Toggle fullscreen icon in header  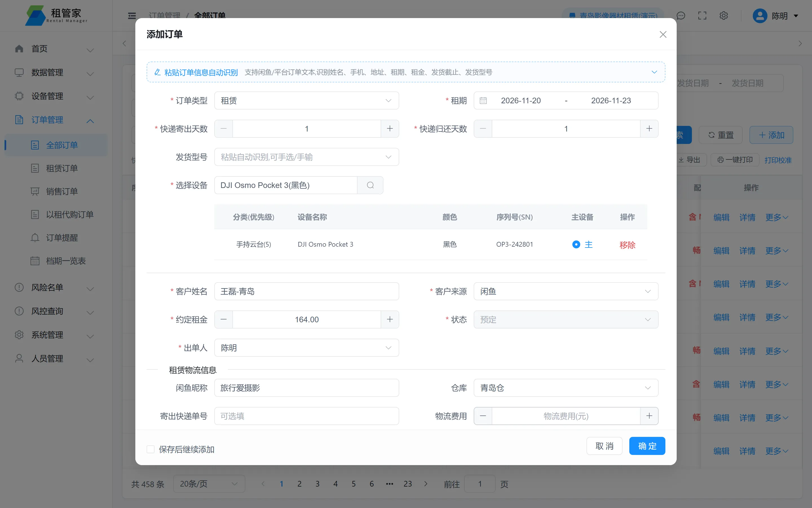click(702, 16)
